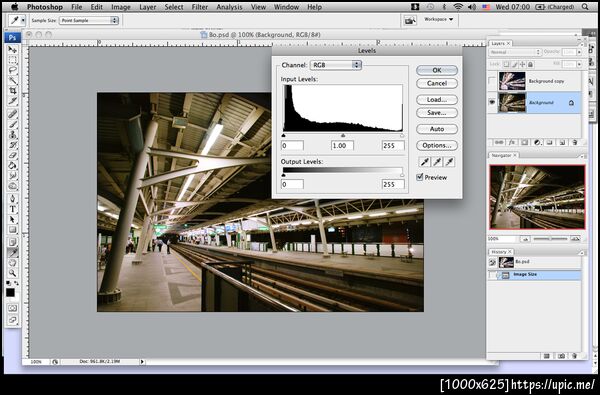Select the Rectangular Marquee tool
The image size is (600, 395).
(13, 60)
